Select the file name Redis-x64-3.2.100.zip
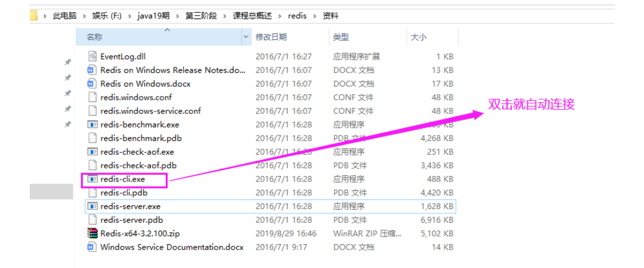The height and width of the screenshot is (268, 644). 140,233
